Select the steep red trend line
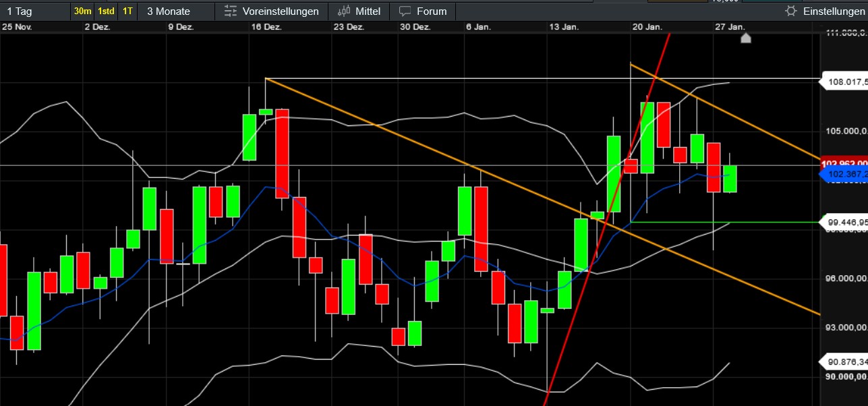868x406 pixels. pos(607,219)
